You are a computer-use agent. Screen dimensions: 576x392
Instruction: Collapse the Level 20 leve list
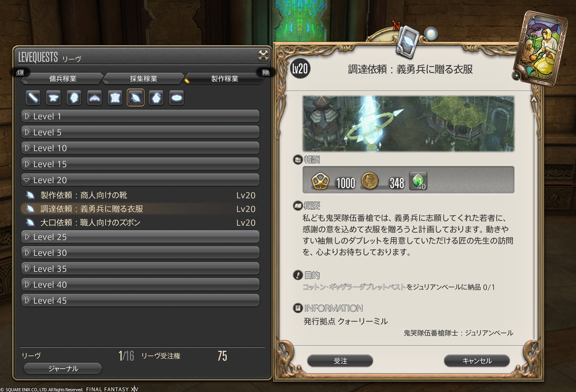(140, 180)
